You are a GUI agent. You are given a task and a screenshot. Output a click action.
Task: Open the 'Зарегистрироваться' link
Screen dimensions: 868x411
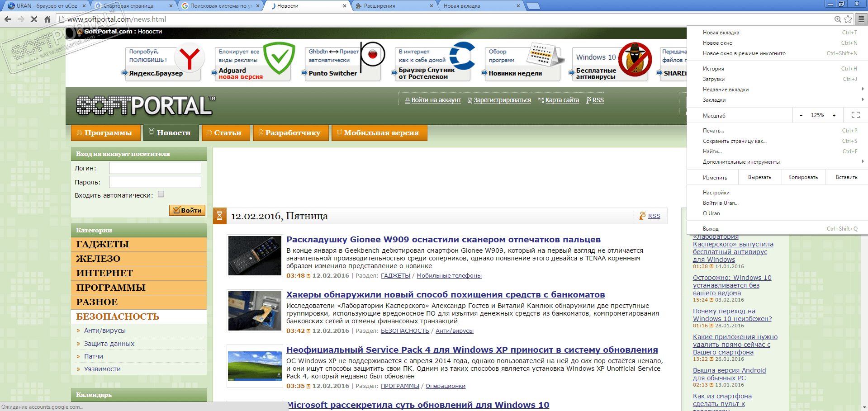point(503,100)
